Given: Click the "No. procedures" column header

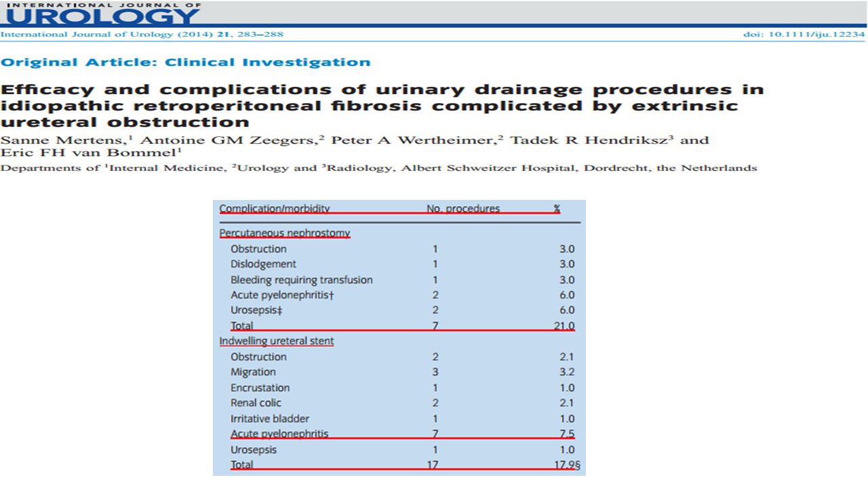Looking at the screenshot, I should 463,209.
